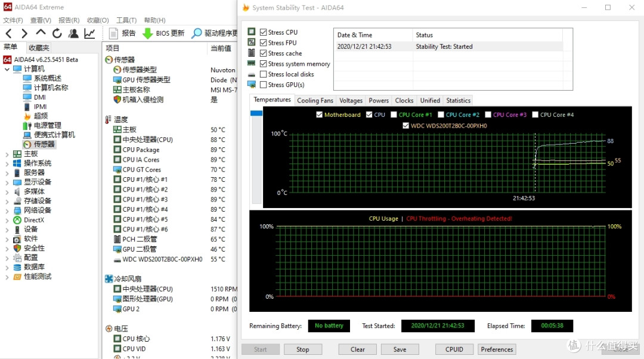
Task: Open the 工具(T) menu
Action: click(x=126, y=20)
